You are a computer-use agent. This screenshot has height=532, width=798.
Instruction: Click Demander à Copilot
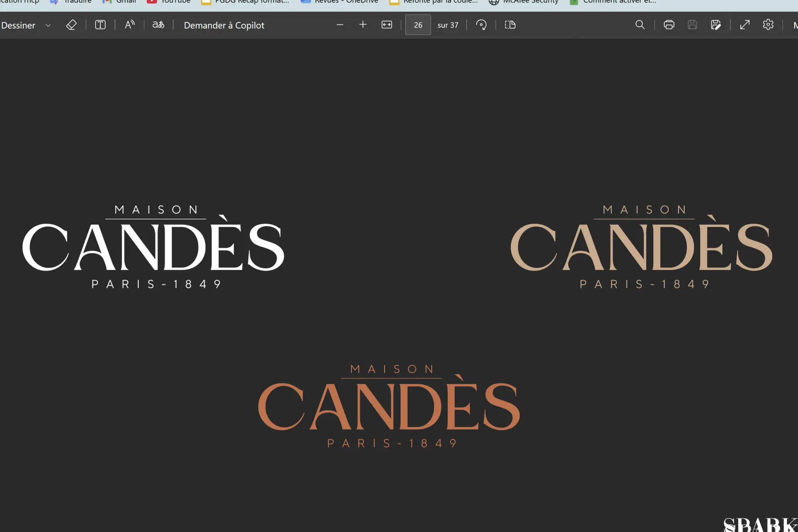[224, 25]
